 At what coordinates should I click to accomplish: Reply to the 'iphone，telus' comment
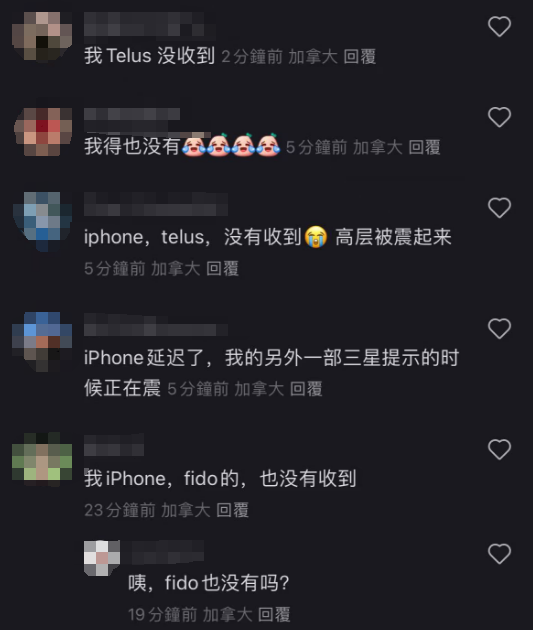pos(223,268)
